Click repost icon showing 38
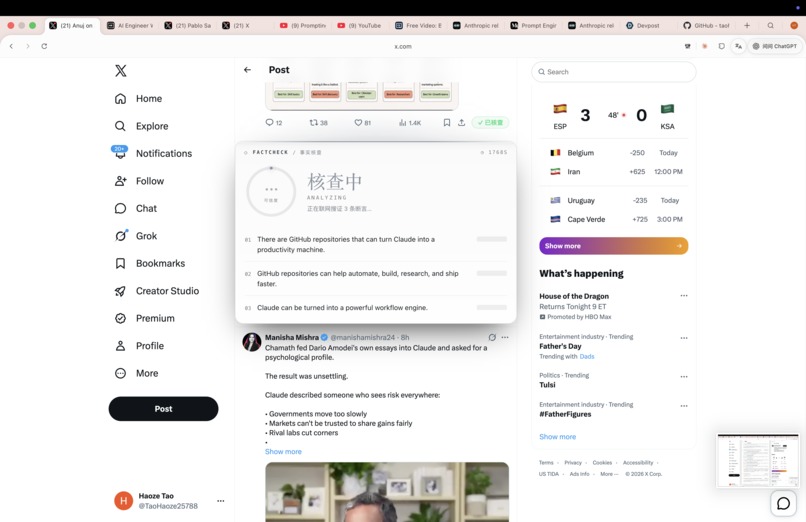The image size is (806, 522). pos(318,123)
